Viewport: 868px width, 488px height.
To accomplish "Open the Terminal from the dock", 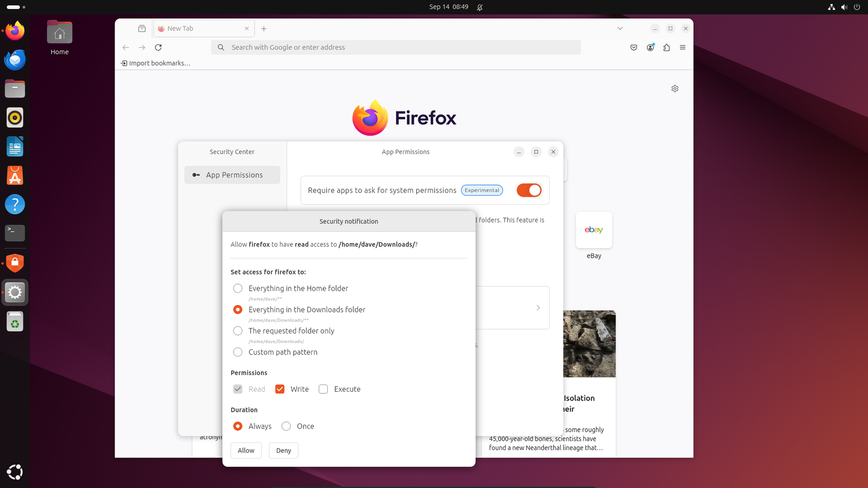I will (x=15, y=233).
